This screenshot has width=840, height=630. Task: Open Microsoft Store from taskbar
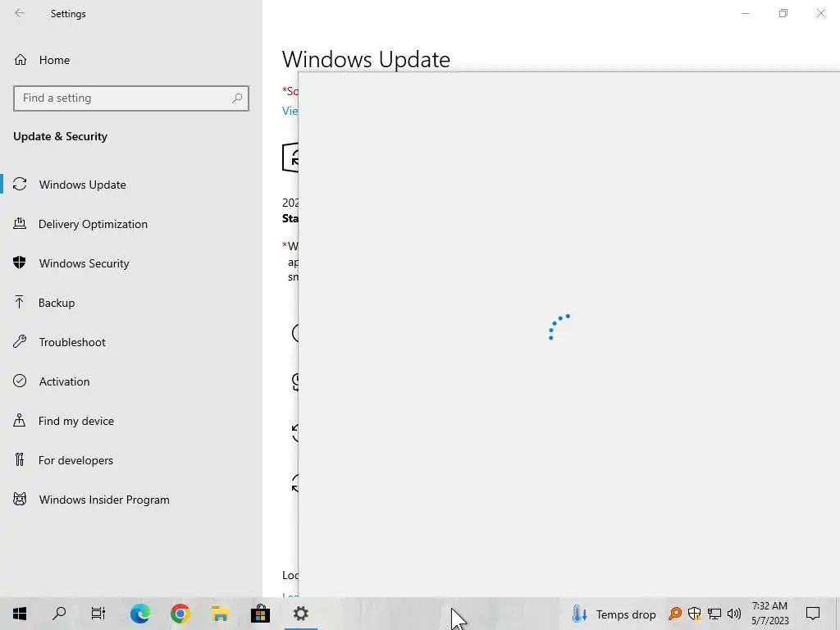[x=260, y=614]
